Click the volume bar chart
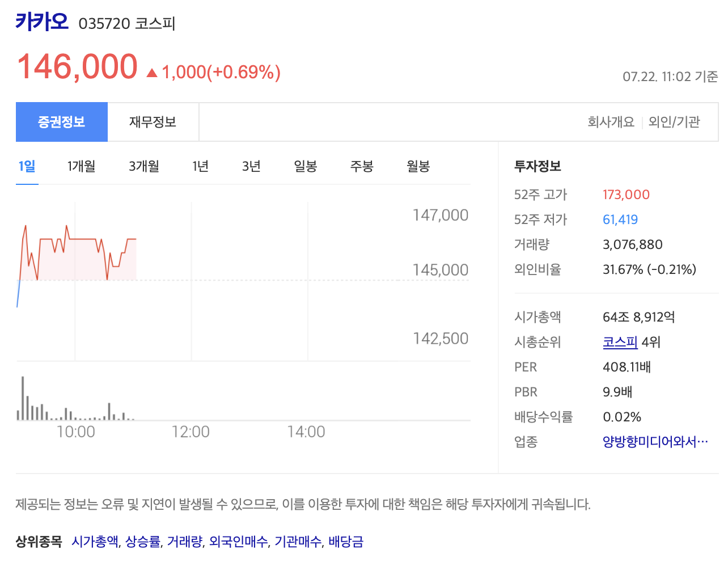This screenshot has height=566, width=728. tap(75, 398)
